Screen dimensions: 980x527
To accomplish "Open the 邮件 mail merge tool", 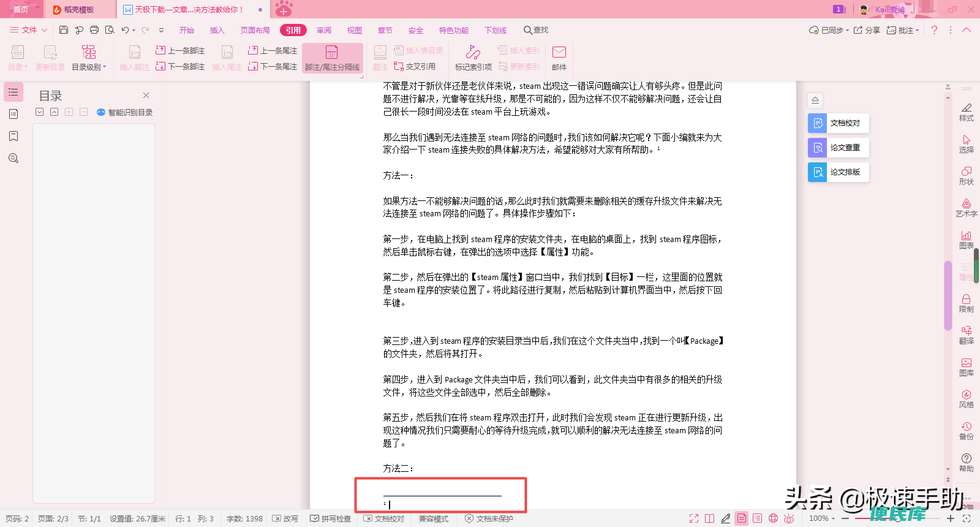I will click(x=559, y=58).
